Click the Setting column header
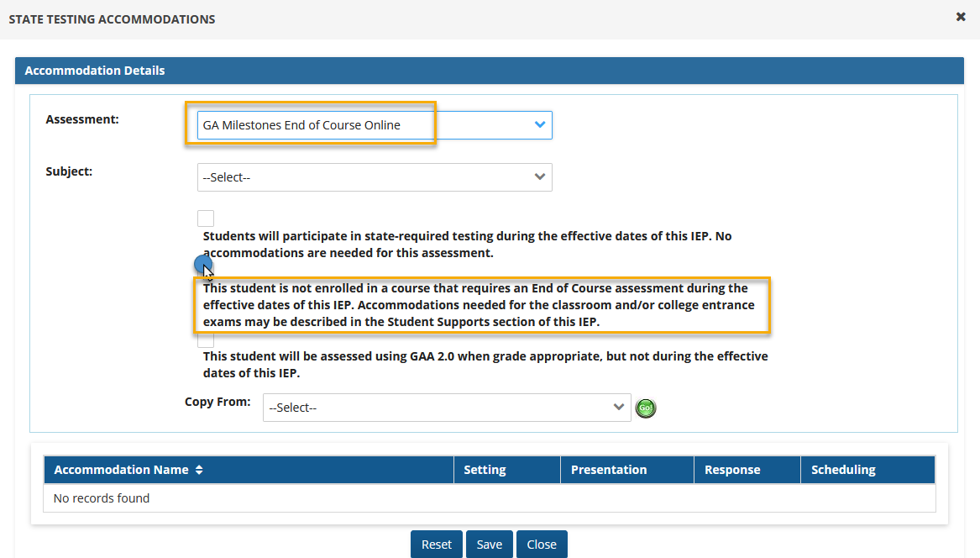This screenshot has width=980, height=558. point(485,471)
